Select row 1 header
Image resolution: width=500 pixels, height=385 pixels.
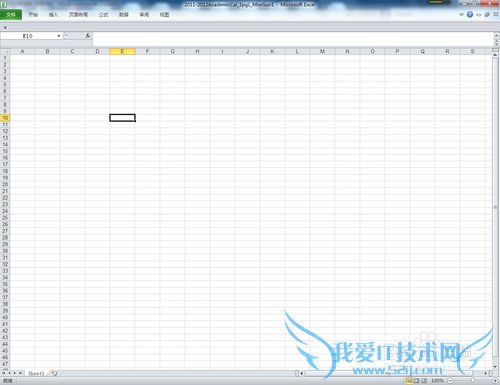tap(5, 58)
